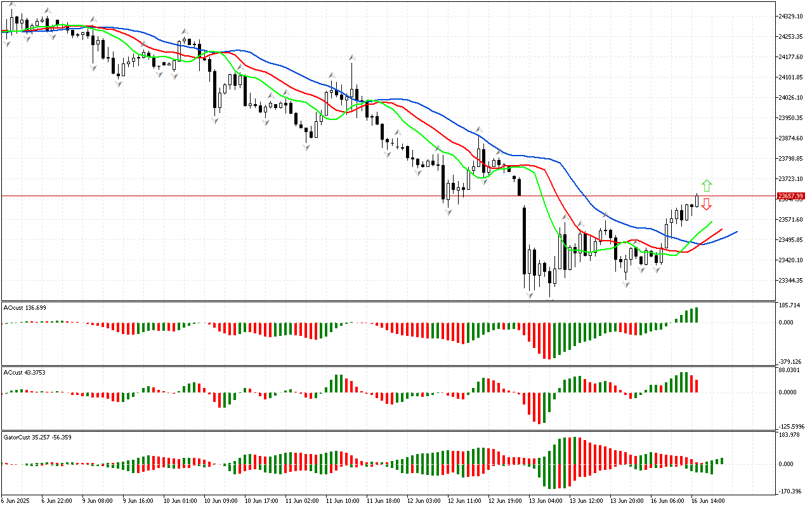The width and height of the screenshot is (812, 508).
Task: Select the latest red bar in ACcust histogram
Action: pyautogui.click(x=696, y=385)
